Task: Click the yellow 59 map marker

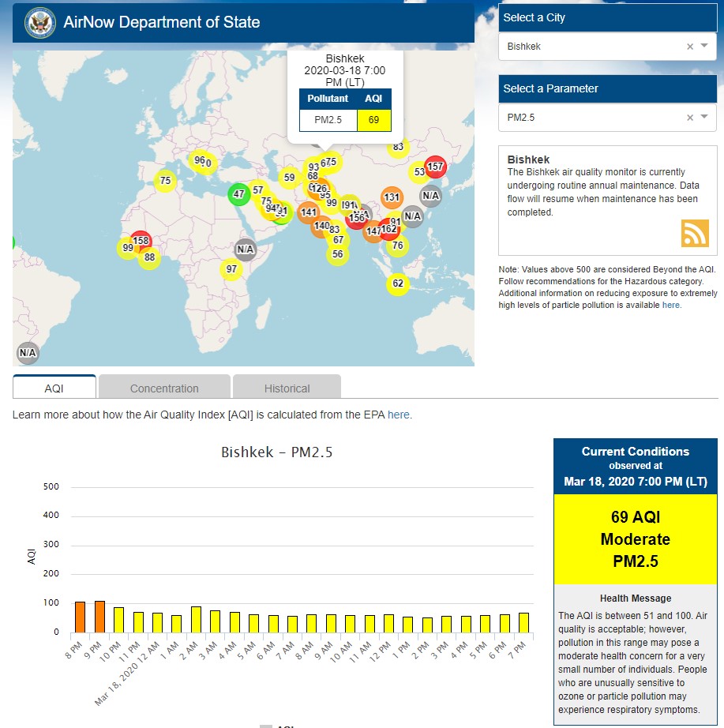Action: tap(289, 178)
